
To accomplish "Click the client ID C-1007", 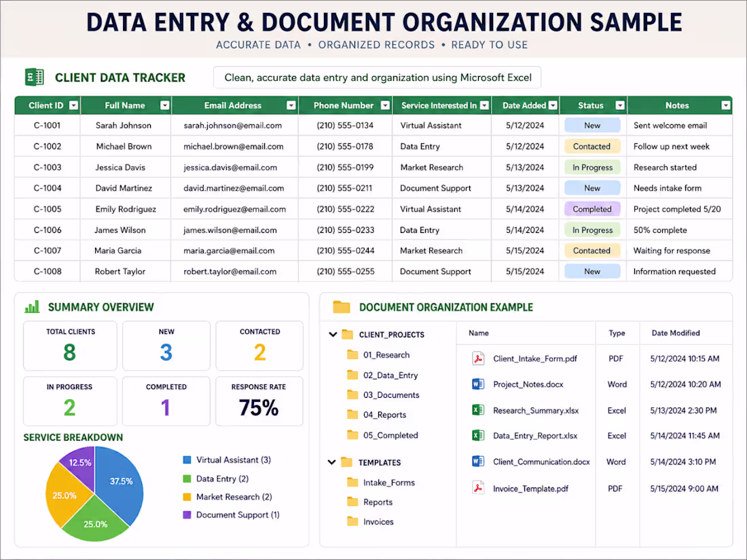I will pyautogui.click(x=47, y=250).
